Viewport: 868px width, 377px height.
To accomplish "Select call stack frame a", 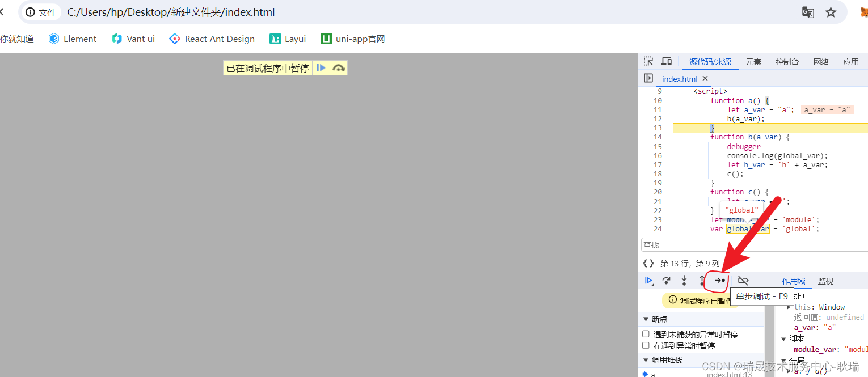I will (652, 374).
